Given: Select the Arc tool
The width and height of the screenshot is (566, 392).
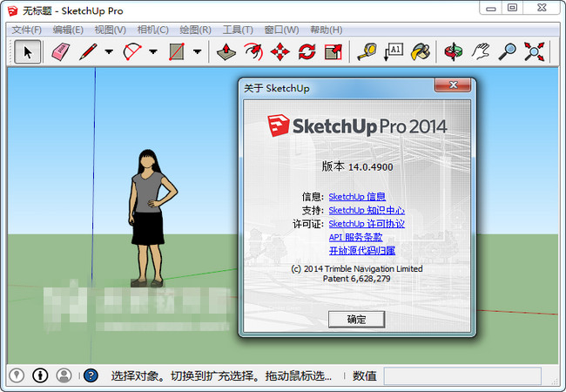Looking at the screenshot, I should [132, 52].
